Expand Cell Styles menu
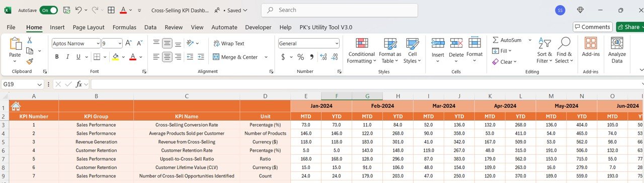644x183 pixels. tap(413, 50)
